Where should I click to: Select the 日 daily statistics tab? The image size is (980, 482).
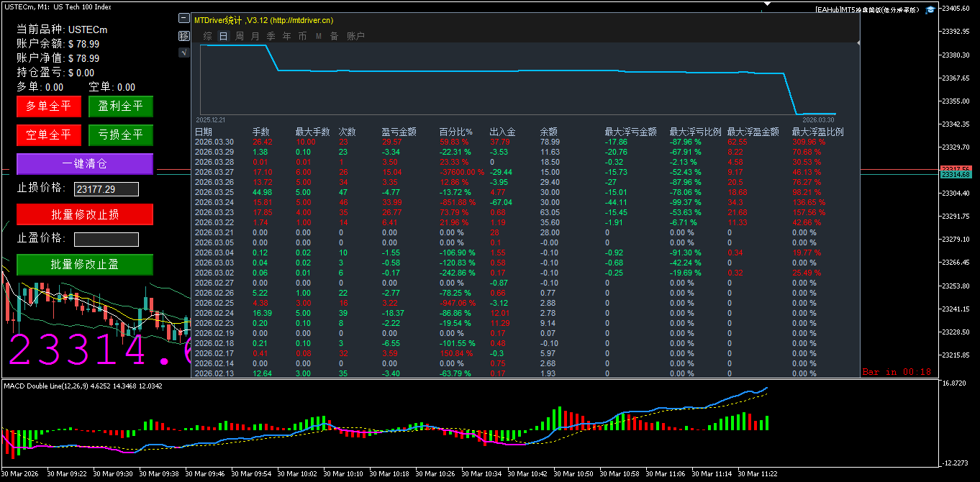click(x=223, y=36)
